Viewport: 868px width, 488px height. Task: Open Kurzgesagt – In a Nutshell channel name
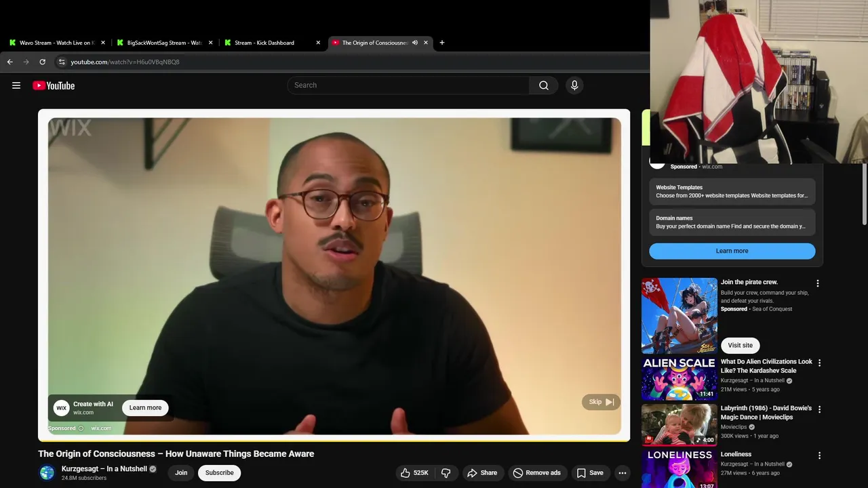pyautogui.click(x=104, y=468)
